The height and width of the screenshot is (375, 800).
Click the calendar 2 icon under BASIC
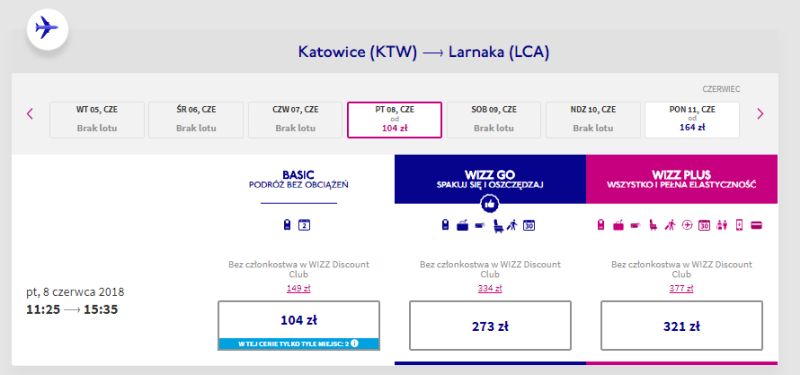click(x=304, y=225)
